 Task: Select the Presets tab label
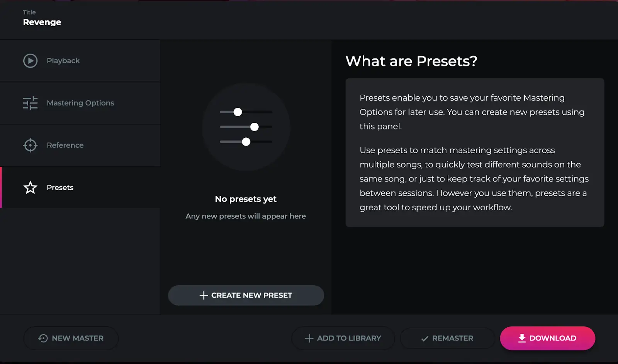[60, 188]
